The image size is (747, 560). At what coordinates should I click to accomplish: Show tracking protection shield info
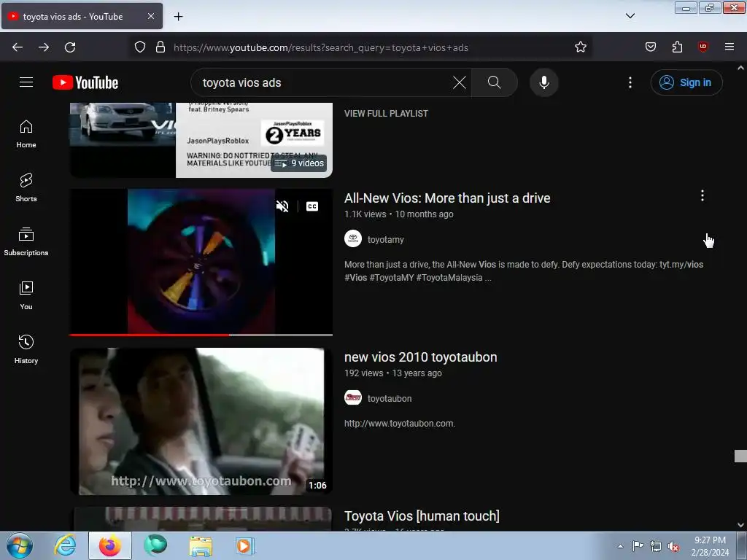(139, 47)
